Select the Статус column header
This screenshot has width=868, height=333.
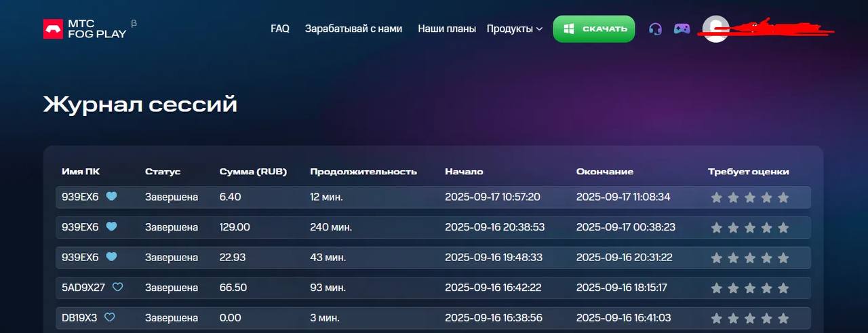point(163,172)
